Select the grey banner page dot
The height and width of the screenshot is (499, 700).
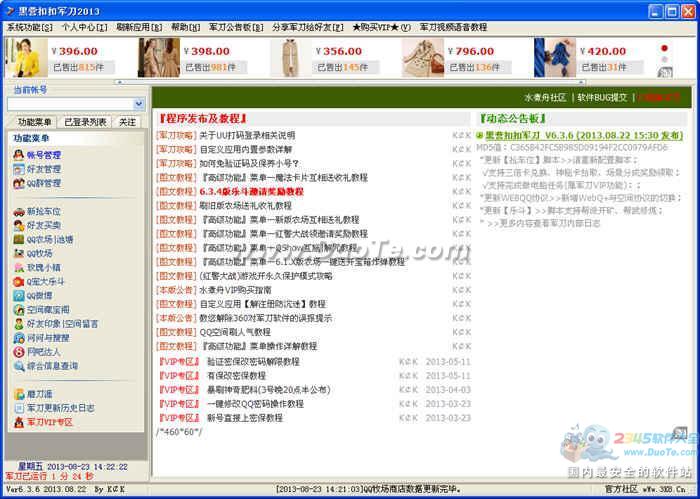664,59
